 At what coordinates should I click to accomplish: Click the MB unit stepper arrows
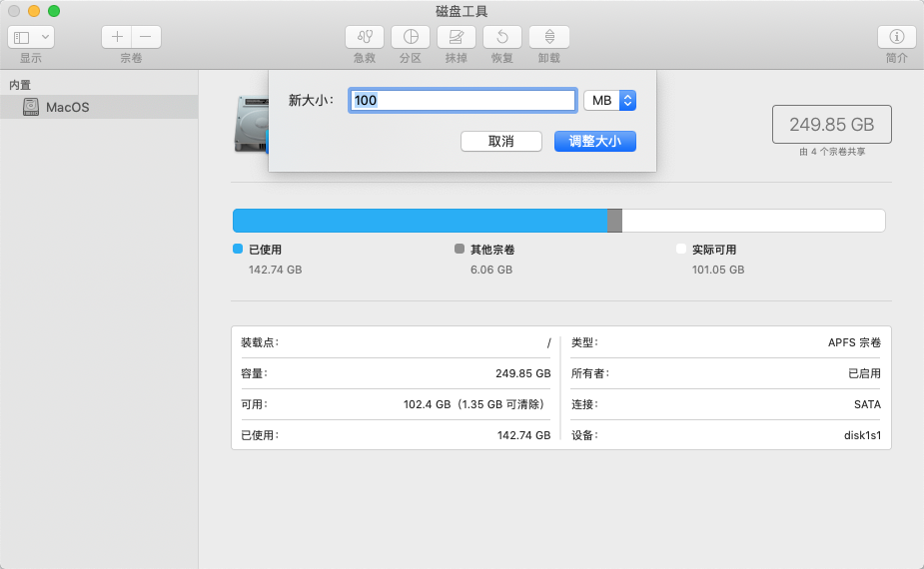(x=627, y=100)
